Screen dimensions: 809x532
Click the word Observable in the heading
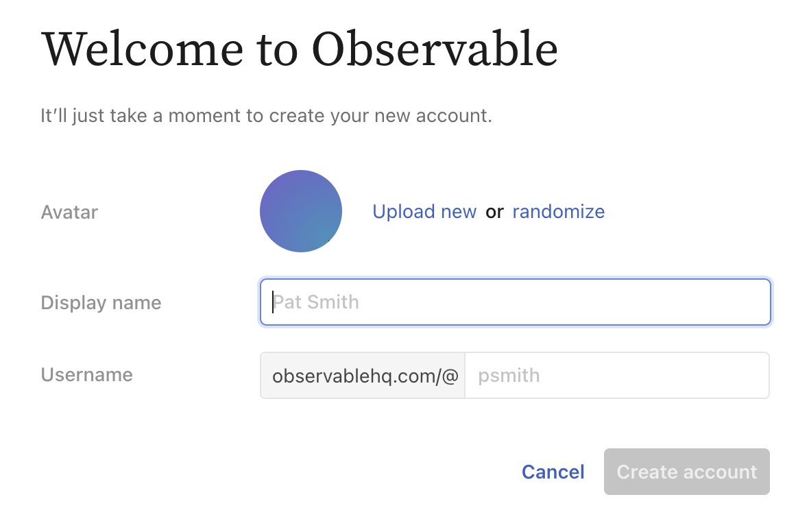(x=435, y=49)
